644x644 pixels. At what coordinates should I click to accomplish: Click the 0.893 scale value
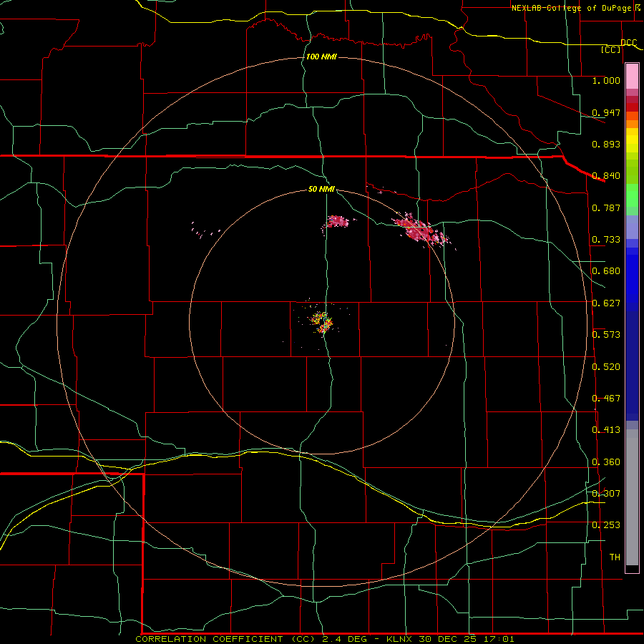[606, 144]
